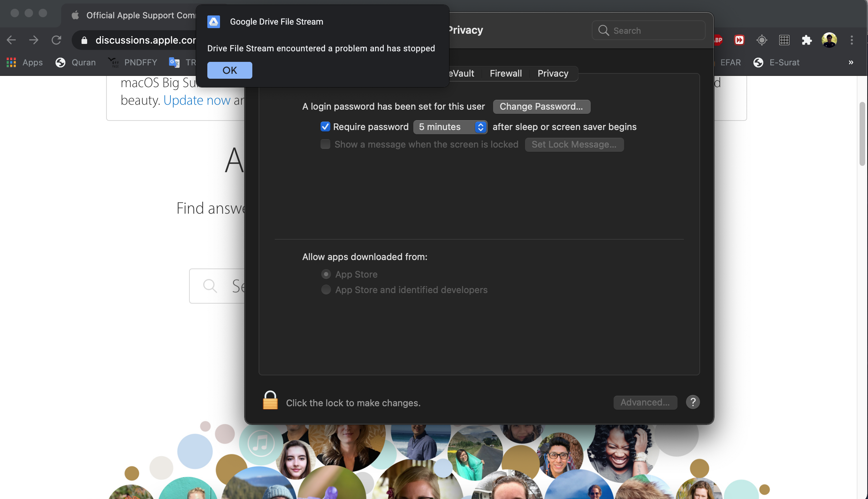Switch to the Firewall tab

pos(505,73)
